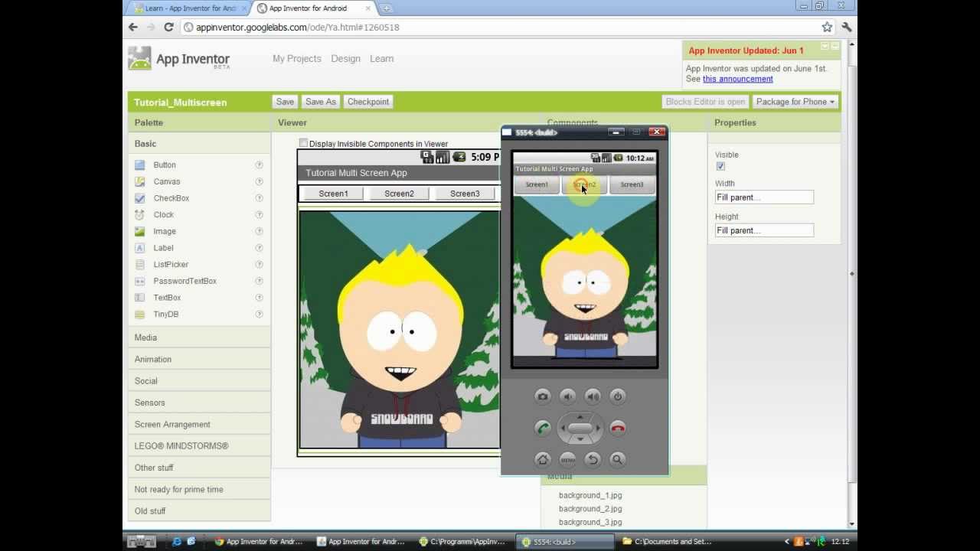Click the CheckBox component icon in palette
Viewport: 980px width, 551px height.
pos(139,198)
